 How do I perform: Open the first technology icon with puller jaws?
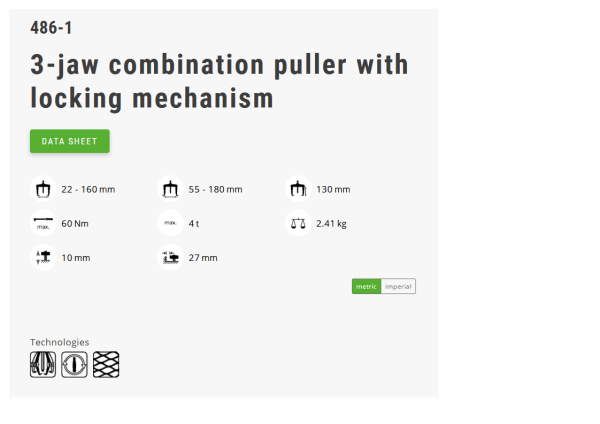pyautogui.click(x=43, y=365)
